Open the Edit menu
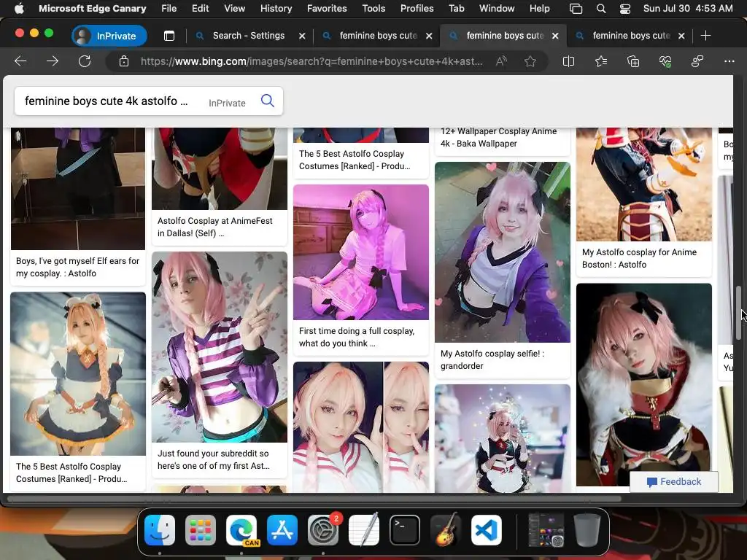 [x=200, y=8]
